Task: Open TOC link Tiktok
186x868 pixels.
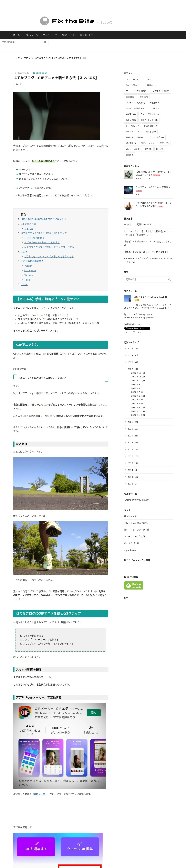Action: pyautogui.click(x=28, y=280)
